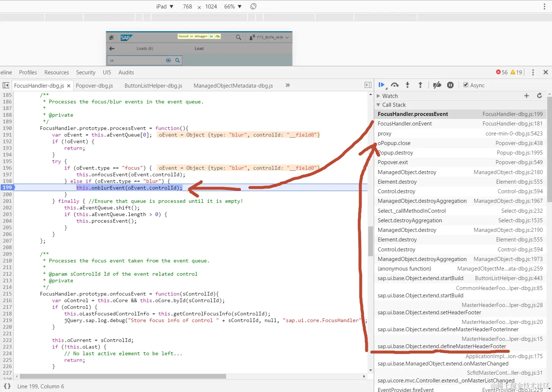This screenshot has width=552, height=392.
Task: Select the (anonymous function) stack frame
Action: coord(460,269)
